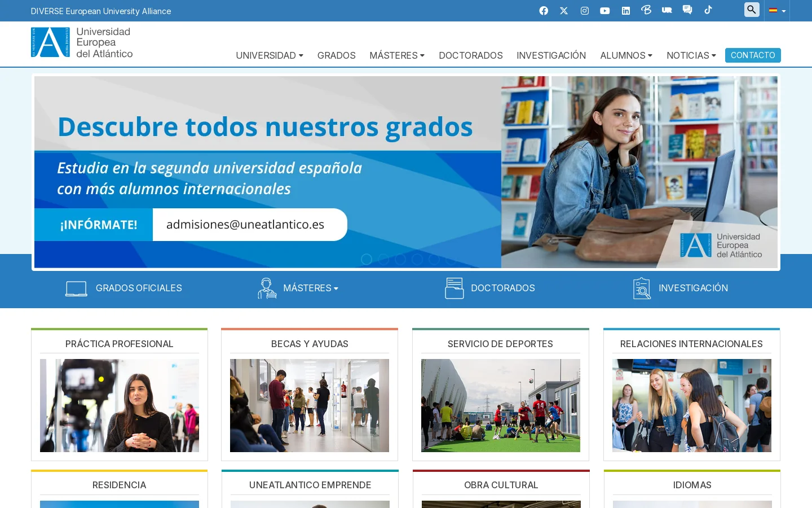Screen dimensions: 812x508
Task: Expand the MÁSTERES dropdown in top navigation
Action: point(397,55)
